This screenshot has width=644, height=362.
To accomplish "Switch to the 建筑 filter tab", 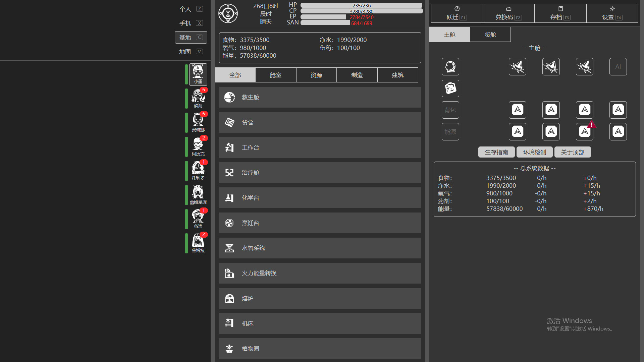I will (397, 75).
